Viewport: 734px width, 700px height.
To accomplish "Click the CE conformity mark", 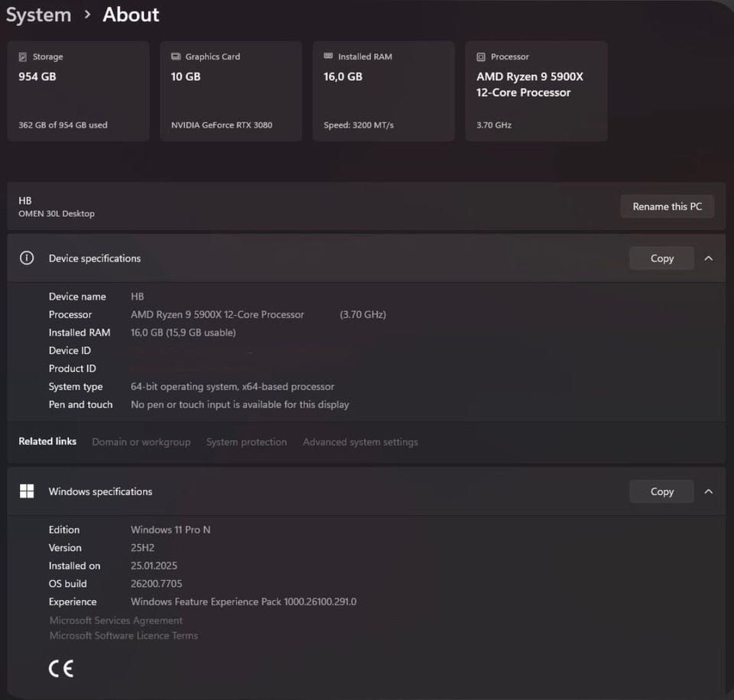I will click(61, 668).
